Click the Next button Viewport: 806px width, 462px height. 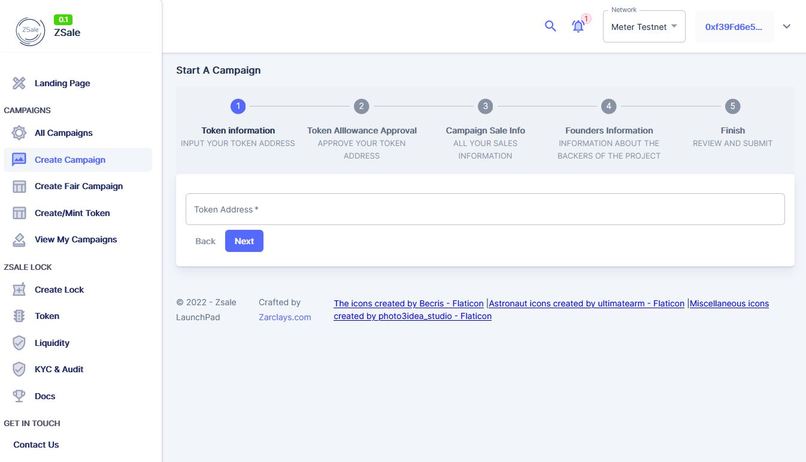point(244,241)
